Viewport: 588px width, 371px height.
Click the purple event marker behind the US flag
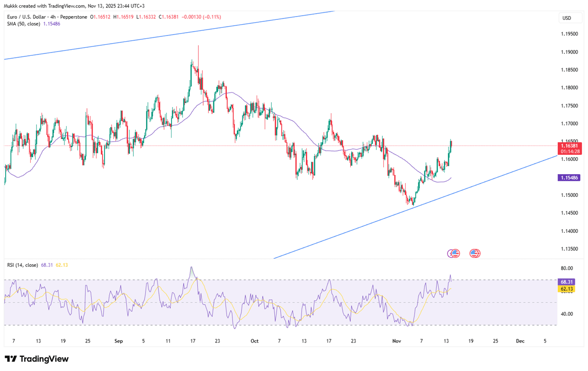point(450,254)
